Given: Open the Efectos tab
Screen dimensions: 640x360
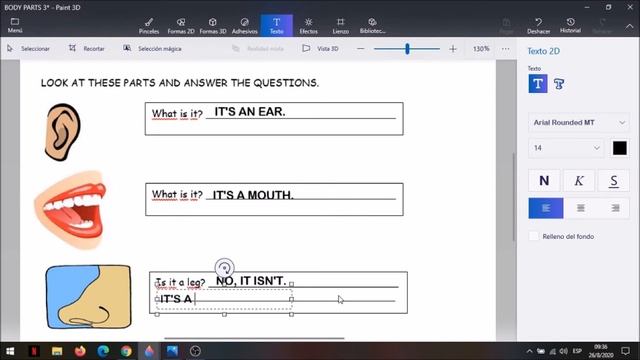Looking at the screenshot, I should [308, 25].
